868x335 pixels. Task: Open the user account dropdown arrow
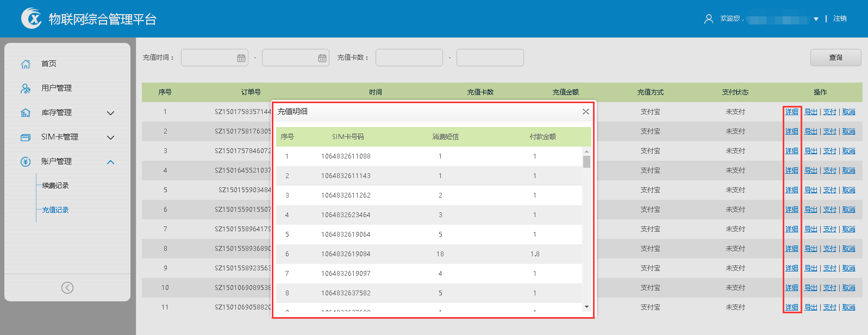[x=816, y=19]
